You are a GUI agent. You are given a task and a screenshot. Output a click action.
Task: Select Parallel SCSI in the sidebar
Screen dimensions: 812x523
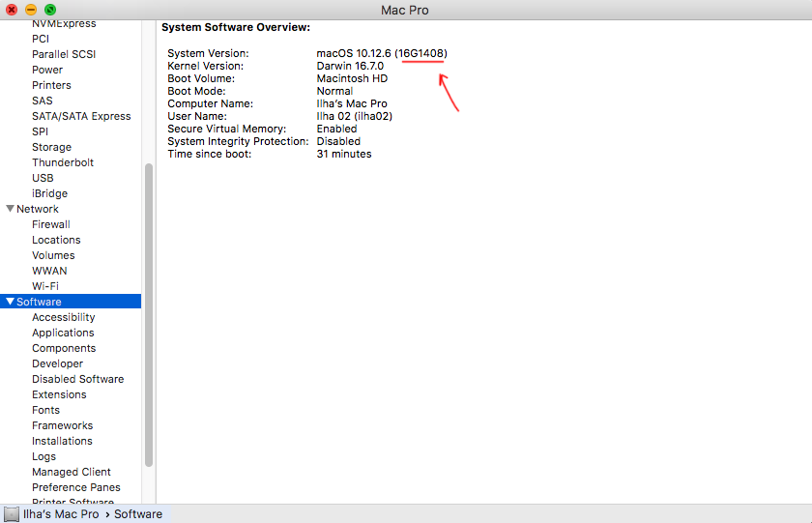(x=64, y=54)
